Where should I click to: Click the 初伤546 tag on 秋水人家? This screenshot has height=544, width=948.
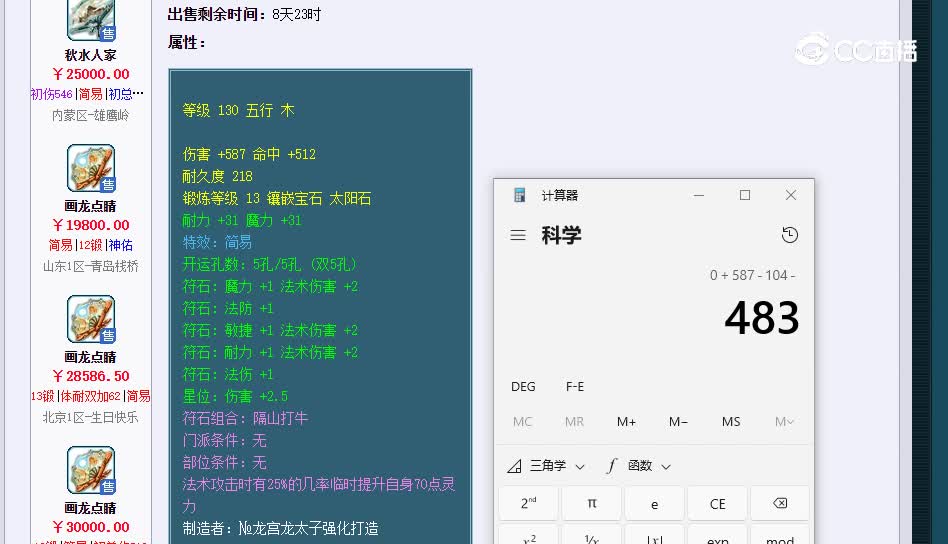point(51,94)
